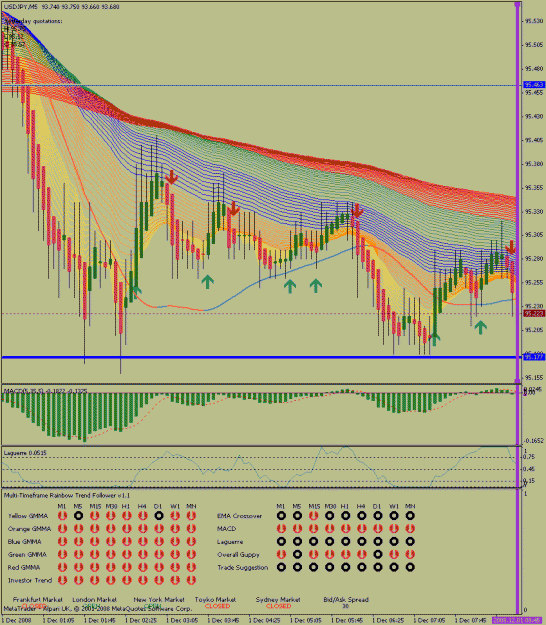Click the 'Yellow GMMA' row label
This screenshot has height=625, width=546.
[x=28, y=516]
